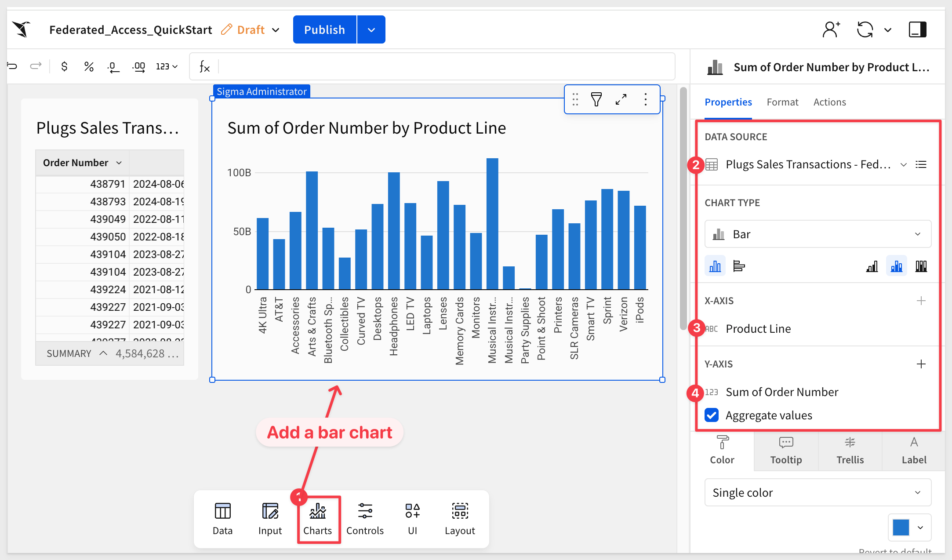The width and height of the screenshot is (952, 560).
Task: Open the UI element menu
Action: point(412,519)
